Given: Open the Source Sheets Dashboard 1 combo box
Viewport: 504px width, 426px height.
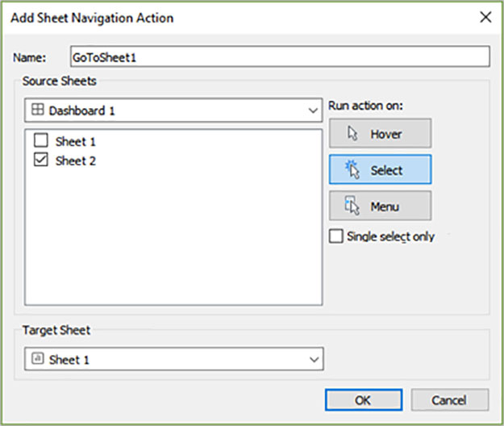Looking at the screenshot, I should pyautogui.click(x=173, y=111).
